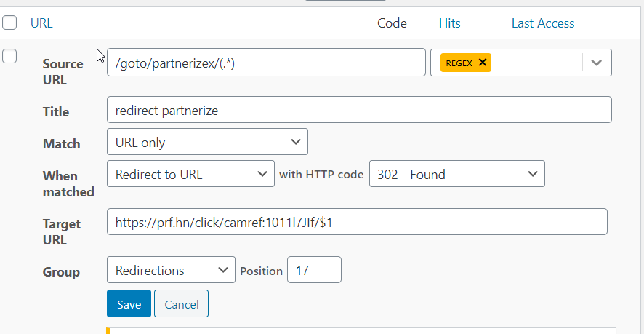Image resolution: width=644 pixels, height=334 pixels.
Task: Open the source flags dropdown arrow
Action: (597, 63)
